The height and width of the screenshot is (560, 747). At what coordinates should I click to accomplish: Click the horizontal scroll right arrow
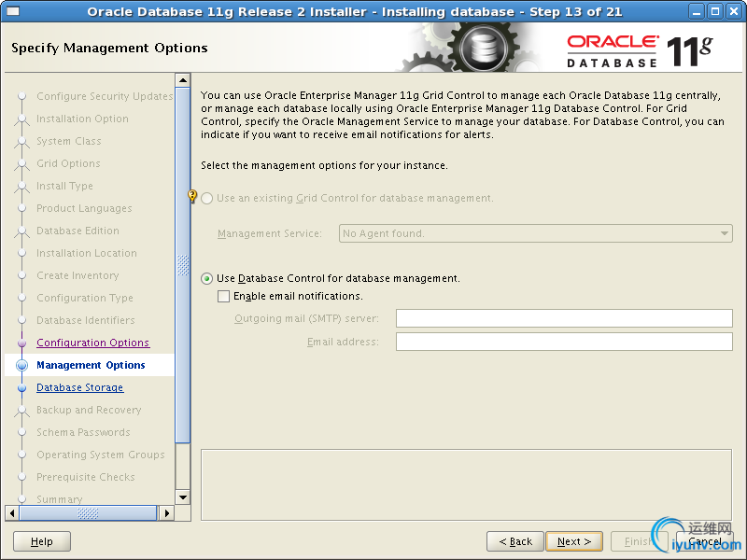click(167, 513)
